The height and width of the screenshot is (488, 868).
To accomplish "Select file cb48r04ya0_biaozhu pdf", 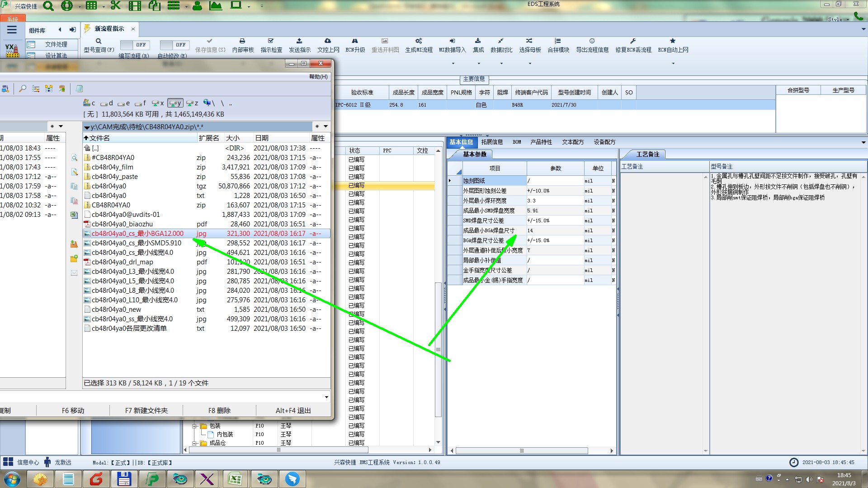I will click(122, 224).
